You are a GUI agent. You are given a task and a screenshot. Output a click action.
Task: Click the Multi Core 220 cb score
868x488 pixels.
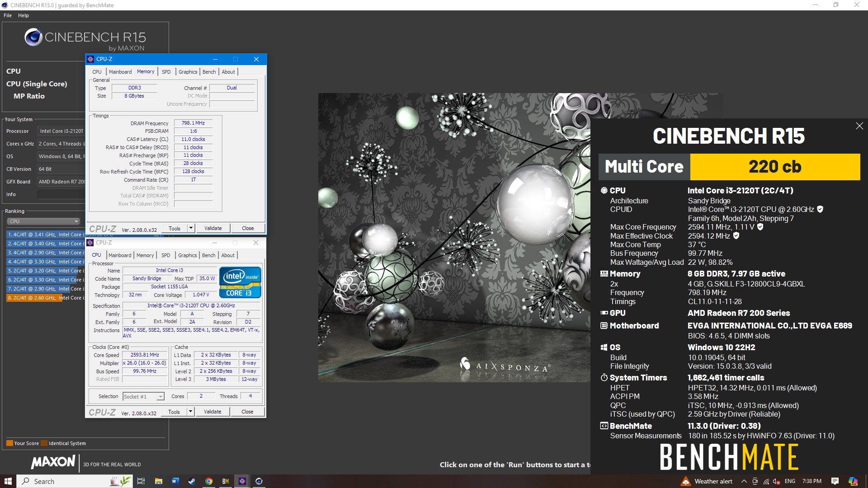click(x=775, y=167)
